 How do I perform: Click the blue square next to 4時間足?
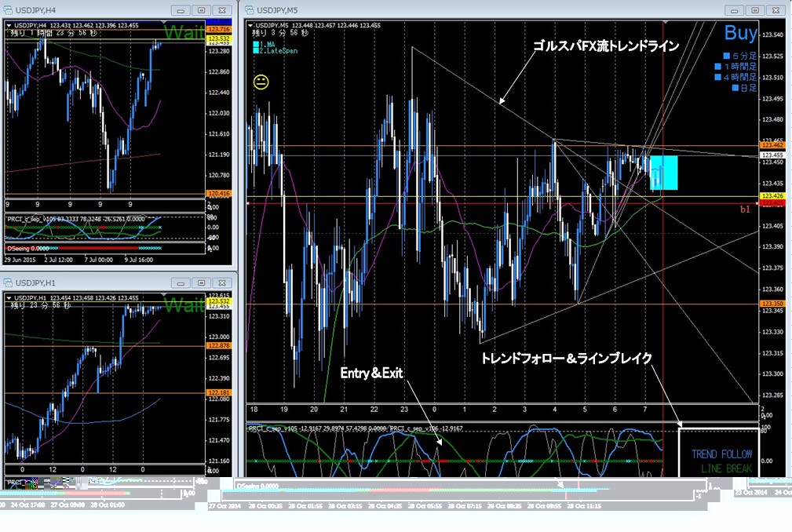717,77
